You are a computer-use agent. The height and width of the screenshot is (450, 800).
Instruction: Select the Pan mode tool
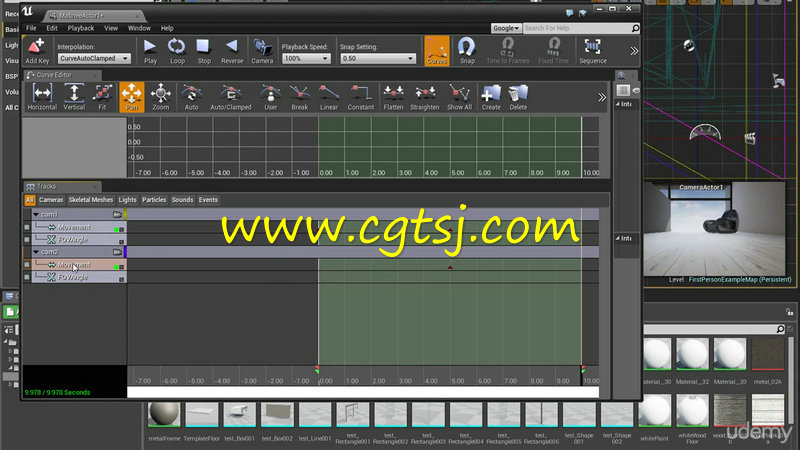(132, 97)
